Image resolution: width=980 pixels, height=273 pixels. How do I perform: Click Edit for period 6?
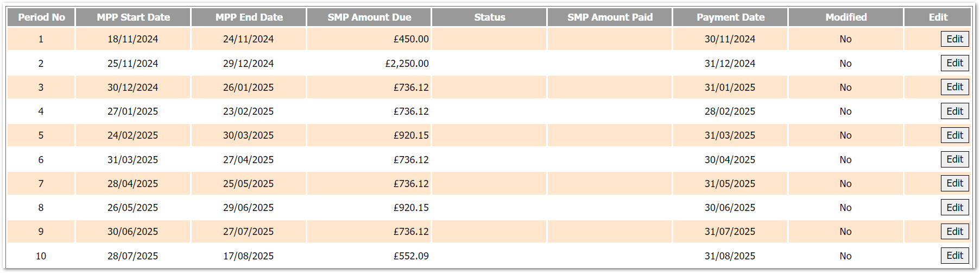pos(954,159)
